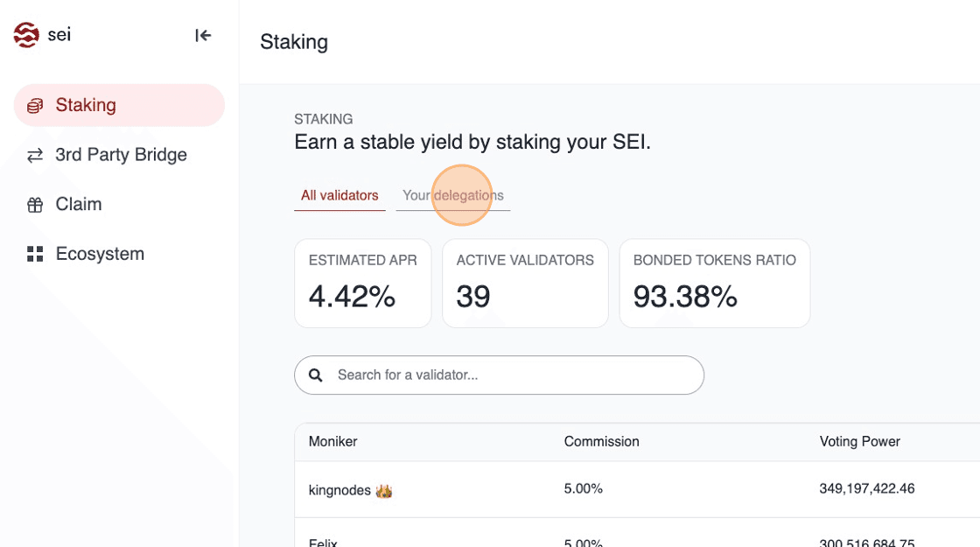
Task: Click the Claim gift box icon
Action: pos(35,205)
